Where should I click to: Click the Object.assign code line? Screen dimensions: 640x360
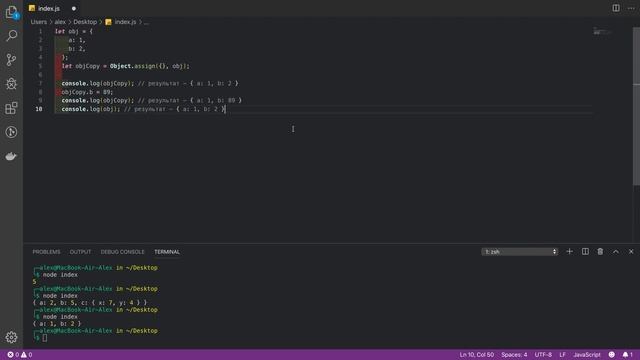[125, 66]
